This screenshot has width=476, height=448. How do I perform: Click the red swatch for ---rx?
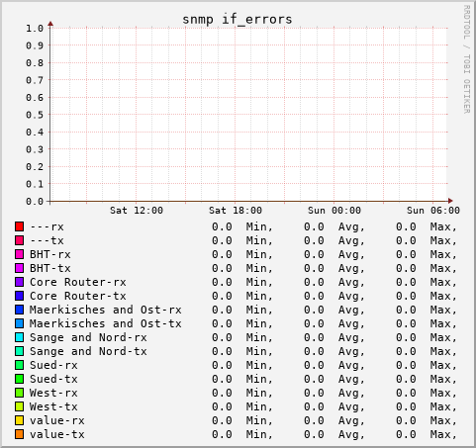click(x=19, y=226)
